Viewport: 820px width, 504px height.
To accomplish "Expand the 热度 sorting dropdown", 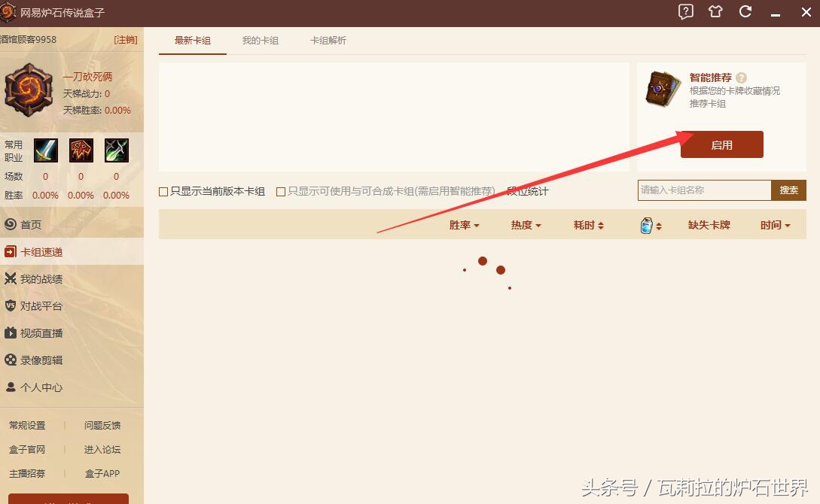I will point(525,224).
